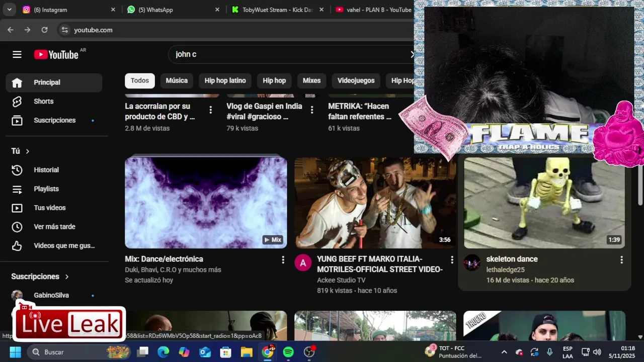Viewport: 644px width, 362px height.
Task: Expand Suscripciones section header
Action: click(x=40, y=277)
